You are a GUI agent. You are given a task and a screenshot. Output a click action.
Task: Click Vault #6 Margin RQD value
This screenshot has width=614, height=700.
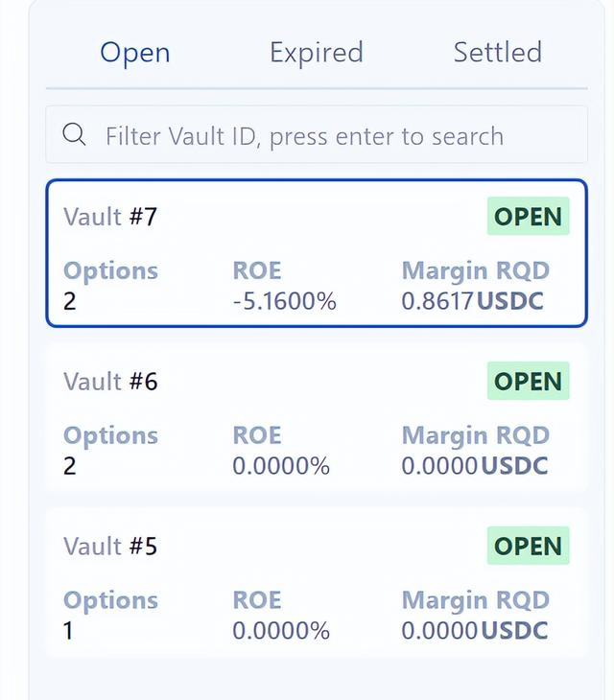click(475, 466)
